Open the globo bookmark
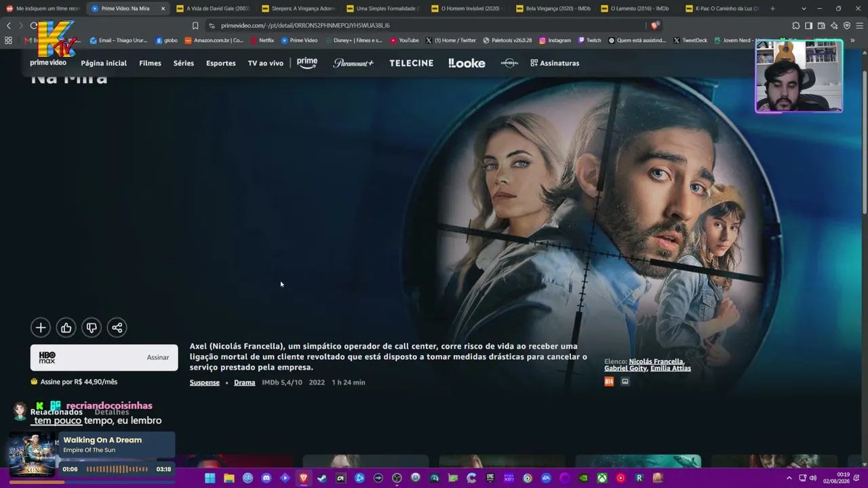 tap(167, 41)
